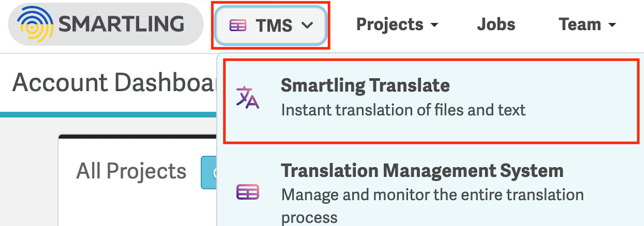Click the Smartling logo icon
This screenshot has width=644, height=226.
click(35, 24)
